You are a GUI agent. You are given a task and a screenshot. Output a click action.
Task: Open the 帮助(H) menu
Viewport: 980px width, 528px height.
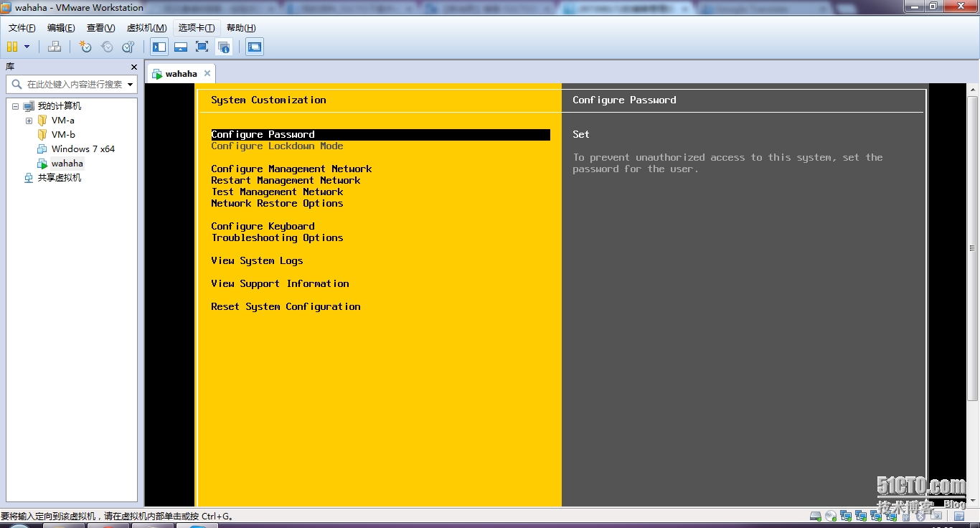tap(241, 28)
